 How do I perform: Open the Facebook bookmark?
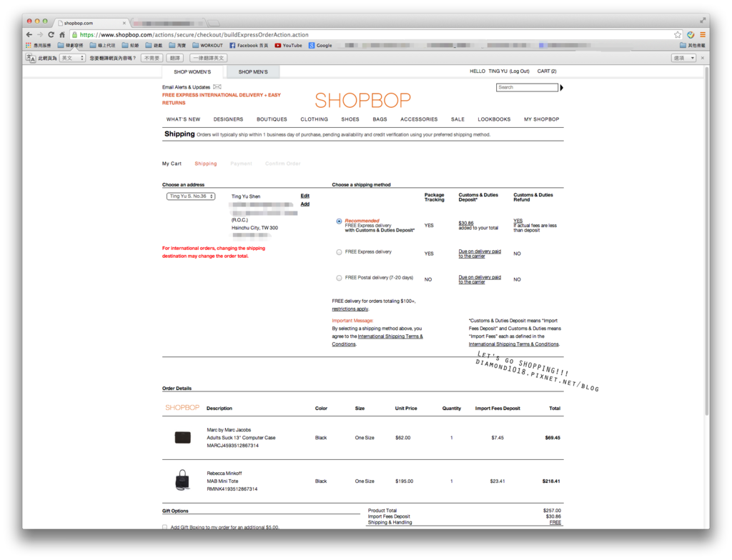pyautogui.click(x=249, y=45)
